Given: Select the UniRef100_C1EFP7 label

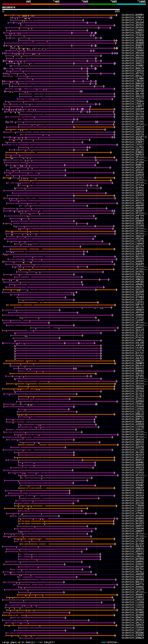Looking at the screenshot, I should (133, 630).
